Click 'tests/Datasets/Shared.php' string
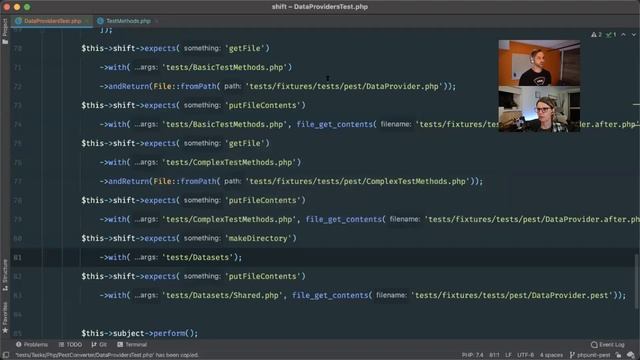 pyautogui.click(x=222, y=296)
